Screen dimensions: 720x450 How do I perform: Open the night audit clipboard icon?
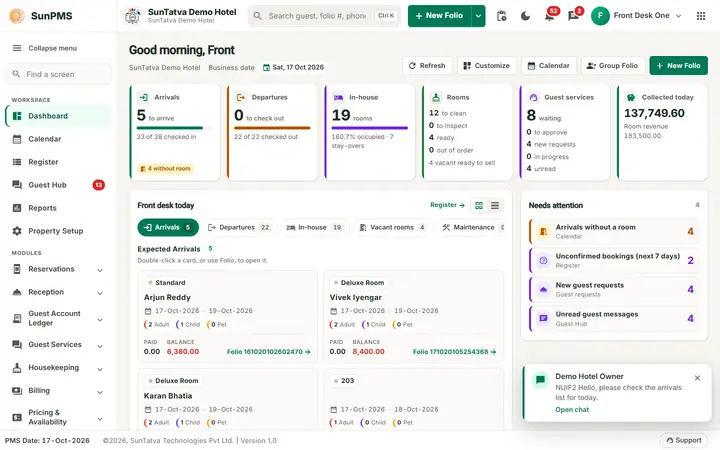pyautogui.click(x=501, y=16)
